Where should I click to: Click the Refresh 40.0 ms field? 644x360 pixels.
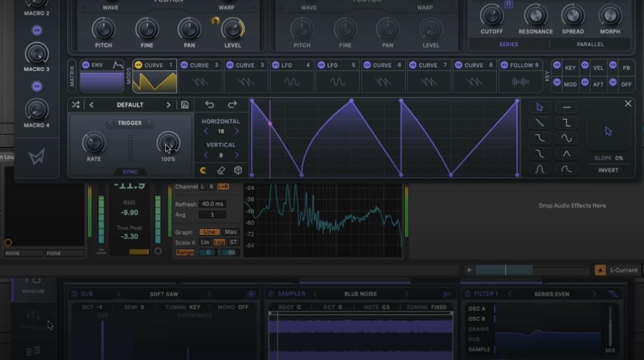(x=212, y=204)
